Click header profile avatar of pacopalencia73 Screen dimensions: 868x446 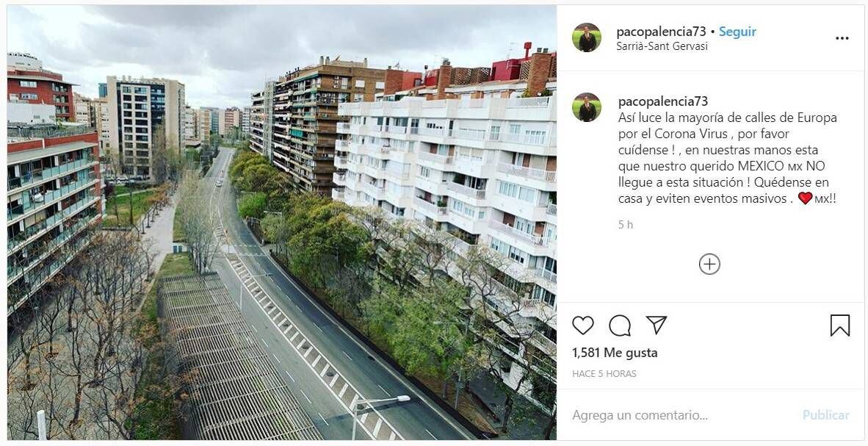[587, 37]
